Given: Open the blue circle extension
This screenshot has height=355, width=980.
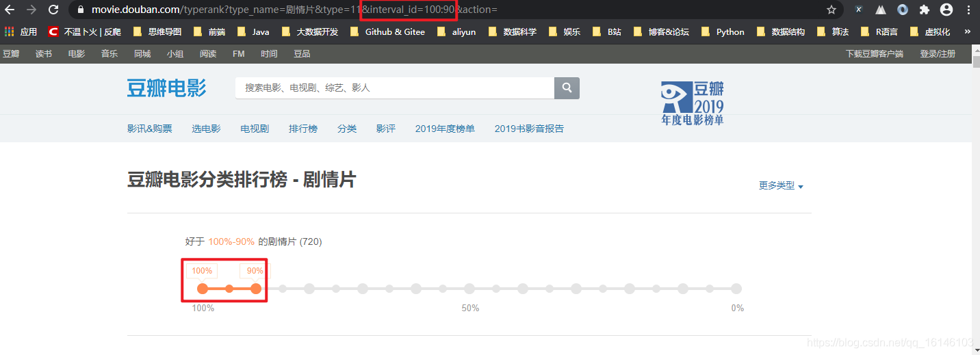Looking at the screenshot, I should click(x=903, y=10).
